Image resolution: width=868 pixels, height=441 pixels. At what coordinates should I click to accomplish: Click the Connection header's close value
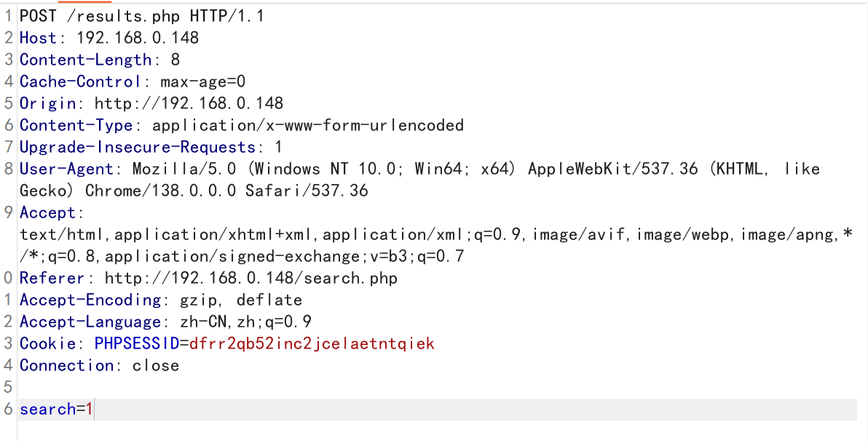coord(155,365)
